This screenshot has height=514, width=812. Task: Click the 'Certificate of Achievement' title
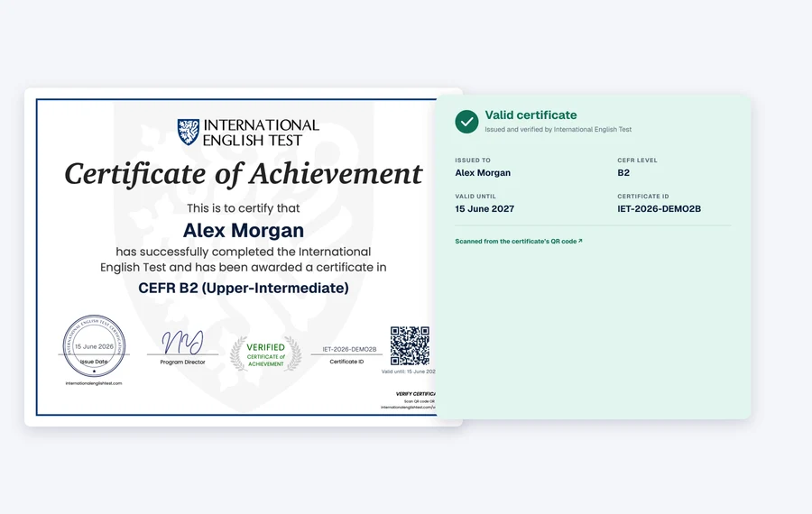coord(244,174)
